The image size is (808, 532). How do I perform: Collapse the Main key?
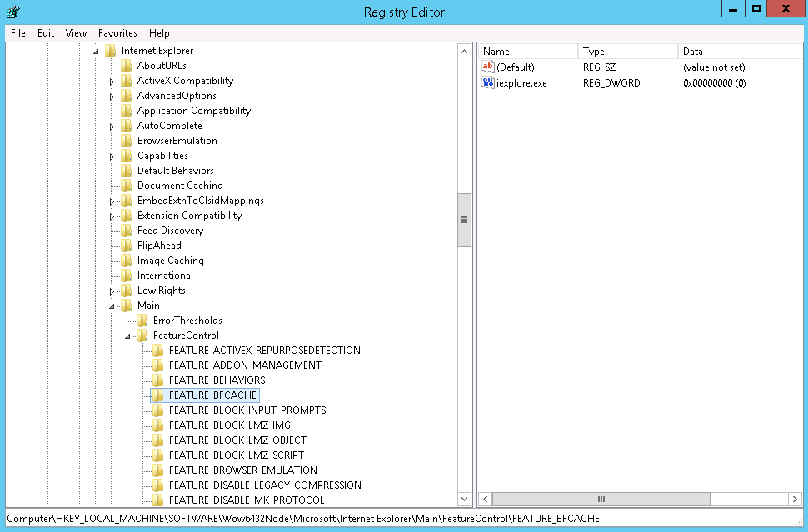click(x=112, y=306)
